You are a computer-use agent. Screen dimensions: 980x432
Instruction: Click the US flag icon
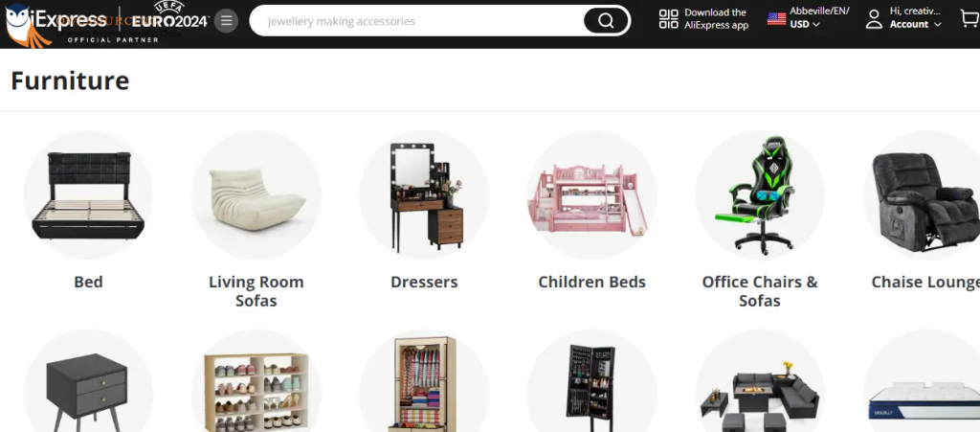point(776,19)
